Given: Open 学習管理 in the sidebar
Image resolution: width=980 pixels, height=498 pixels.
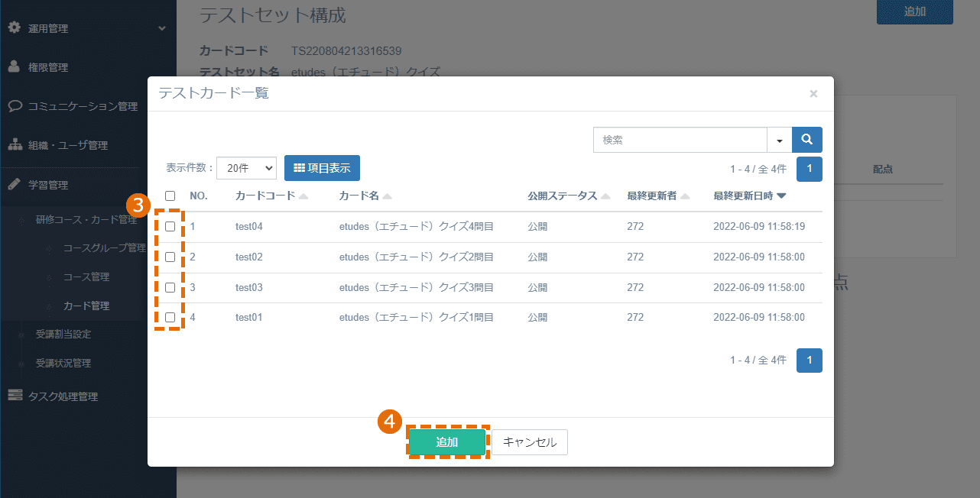Looking at the screenshot, I should pyautogui.click(x=48, y=185).
